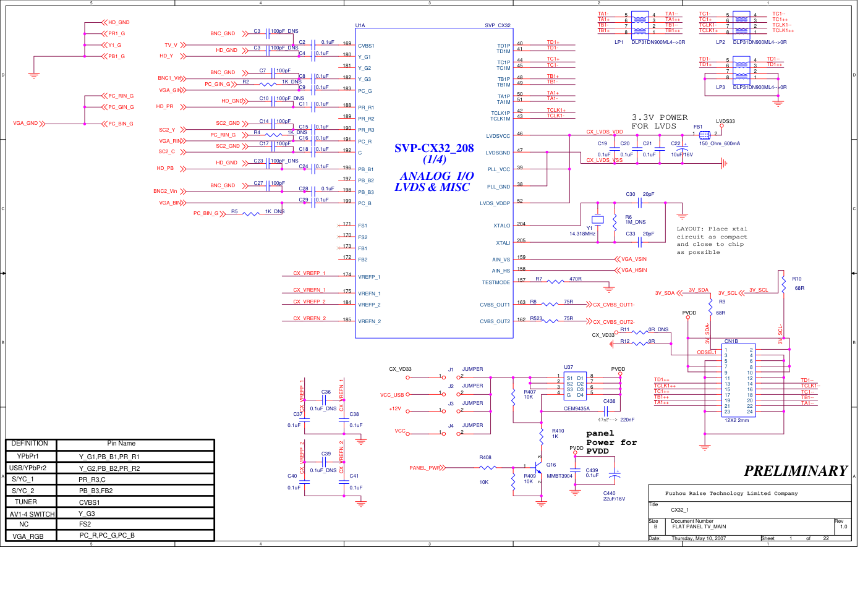868x613 pixels.
Task: Select the CX_CVBS_OUT1- net port
Action: coord(611,304)
